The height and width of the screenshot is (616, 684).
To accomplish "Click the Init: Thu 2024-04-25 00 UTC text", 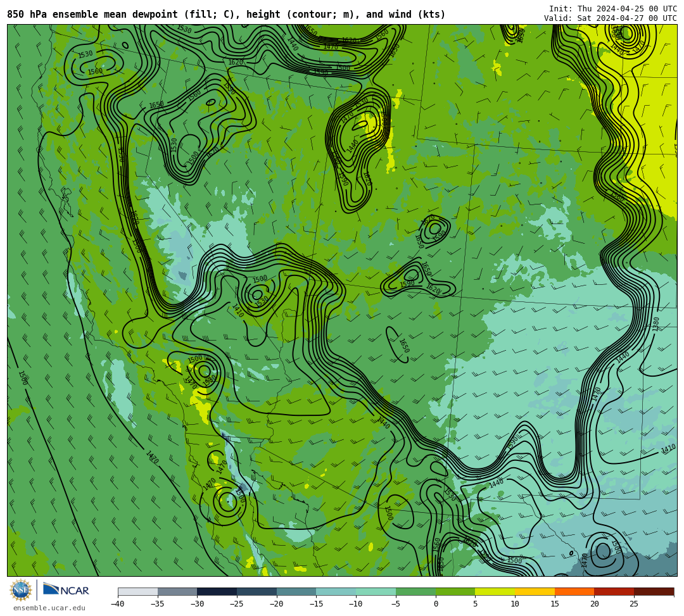I will tap(613, 9).
